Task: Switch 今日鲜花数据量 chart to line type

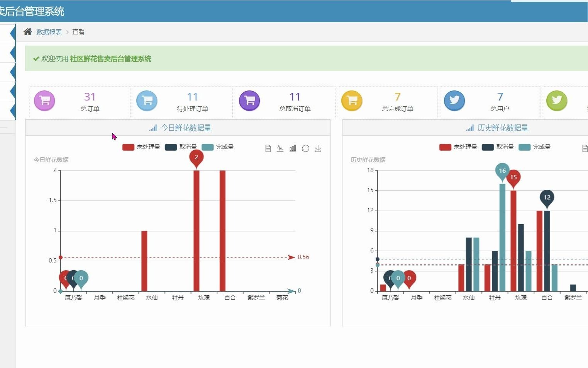Action: 280,148
